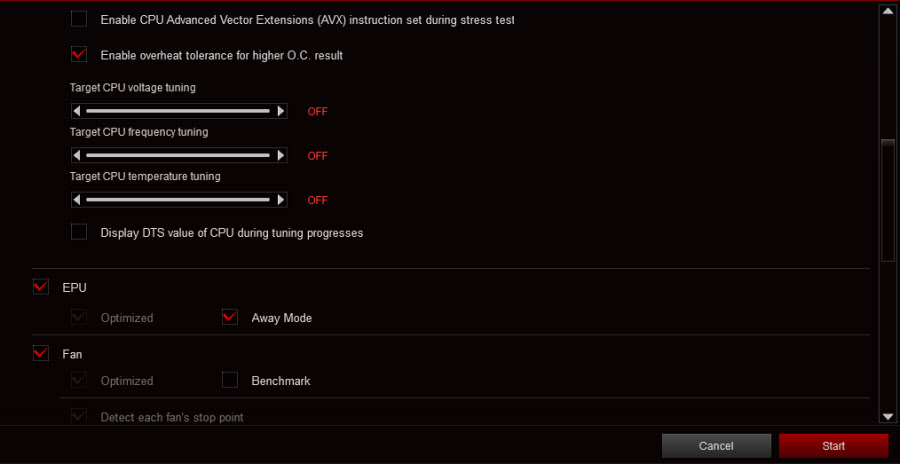This screenshot has height=464, width=900.
Task: Increase Target CPU temperature tuning with right arrow
Action: 281,200
